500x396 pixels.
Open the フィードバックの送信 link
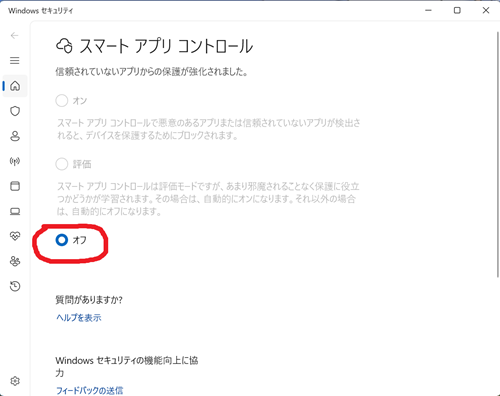click(x=89, y=390)
